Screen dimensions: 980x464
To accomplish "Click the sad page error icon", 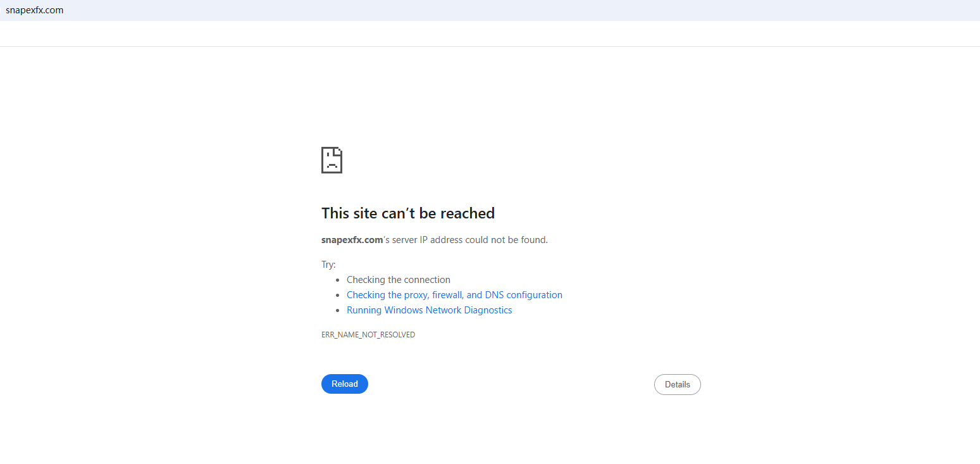I will 332,160.
